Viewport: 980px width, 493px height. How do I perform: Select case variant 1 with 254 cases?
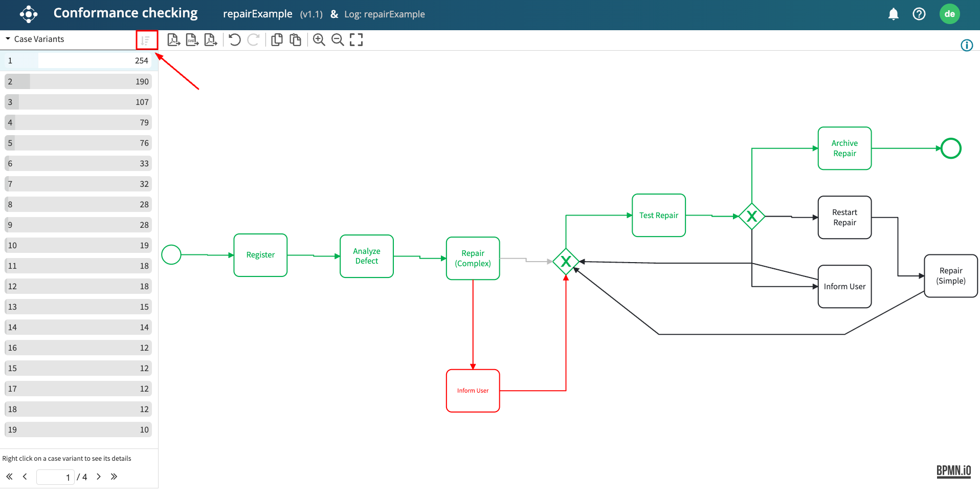coord(78,61)
